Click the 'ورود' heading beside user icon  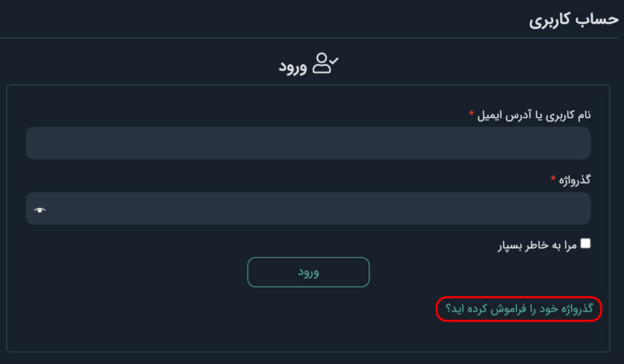pyautogui.click(x=293, y=67)
